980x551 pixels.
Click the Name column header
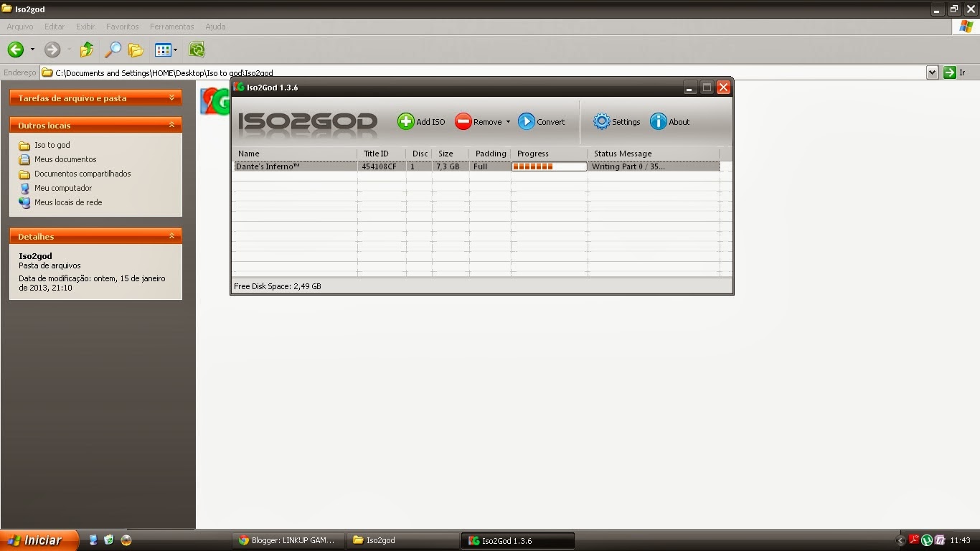[x=295, y=154]
